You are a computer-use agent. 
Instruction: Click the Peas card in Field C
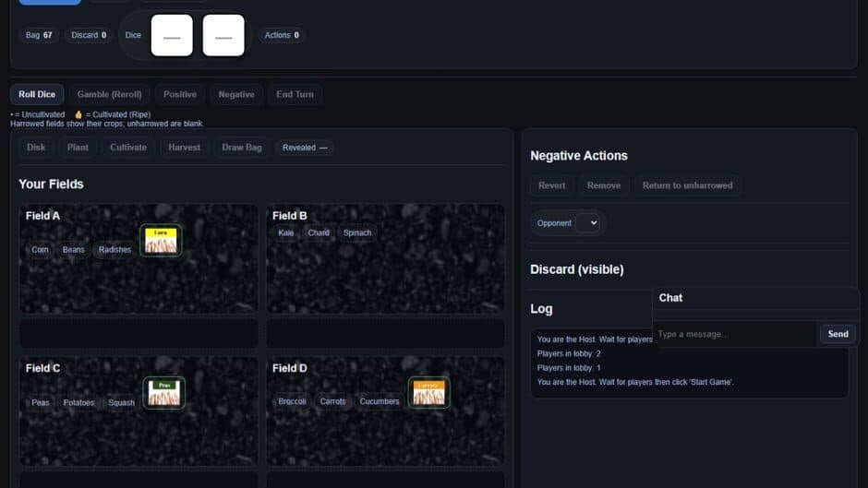click(x=163, y=393)
